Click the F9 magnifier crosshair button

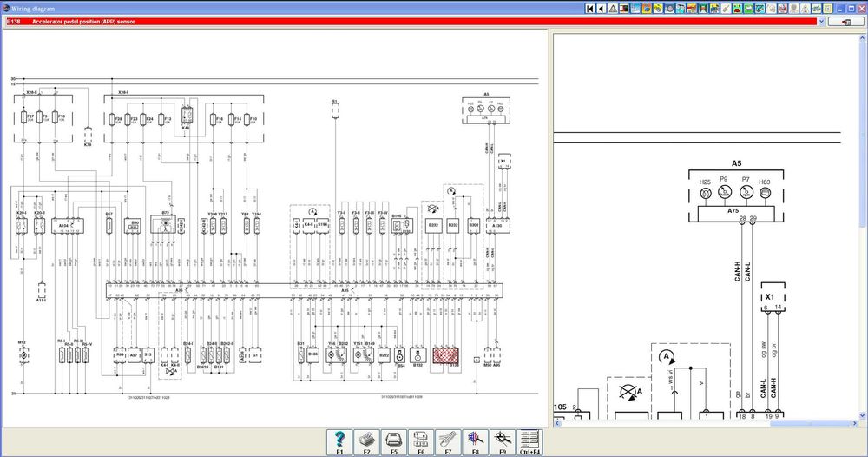tap(502, 442)
